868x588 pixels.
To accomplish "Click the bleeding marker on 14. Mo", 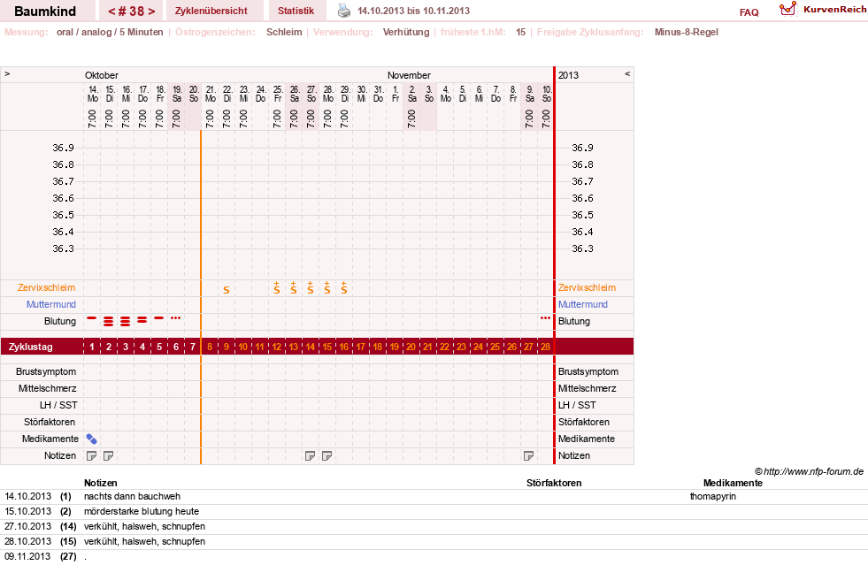I will click(92, 318).
